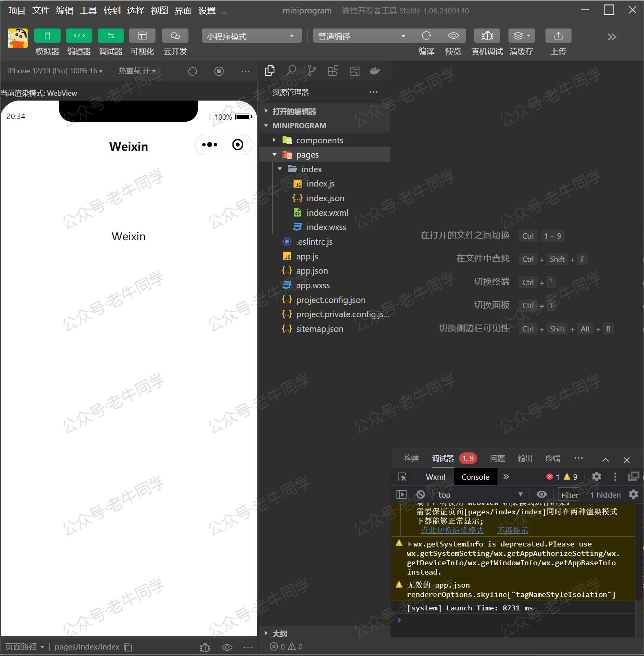Expand the open editors (打开的编辑器) section

point(325,111)
